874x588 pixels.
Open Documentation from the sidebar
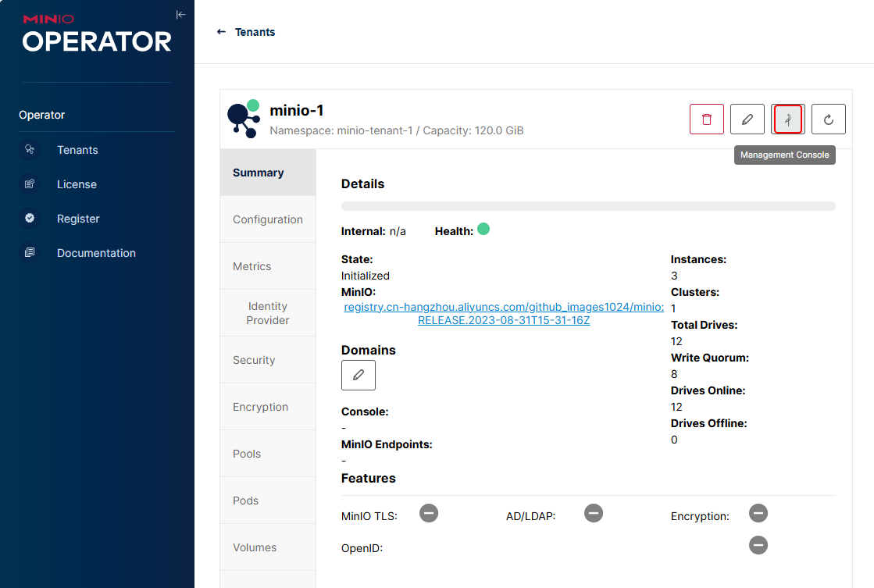[96, 253]
